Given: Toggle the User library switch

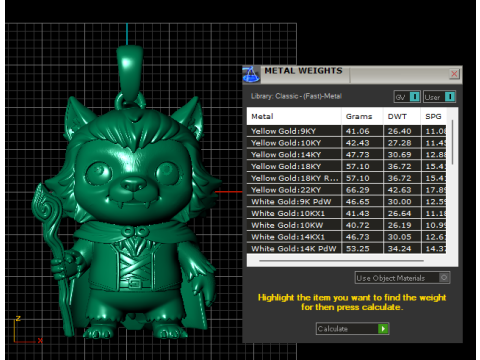Looking at the screenshot, I should (x=439, y=97).
